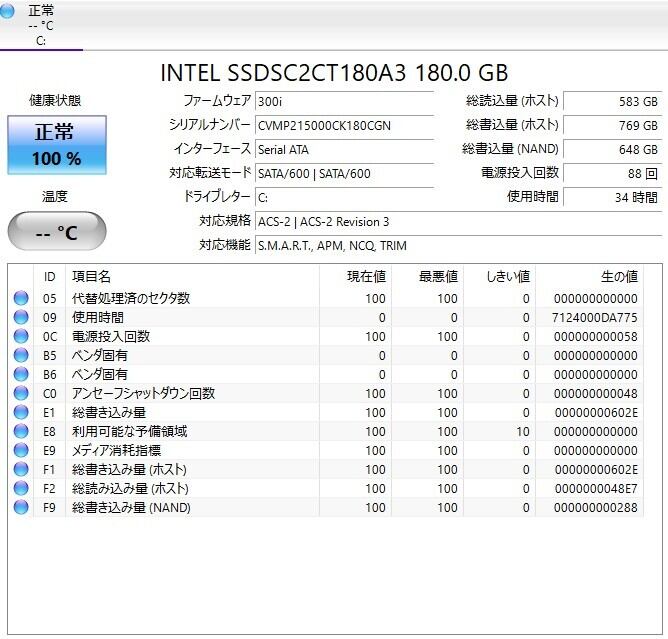Click the しきい値 column header

coord(507,276)
